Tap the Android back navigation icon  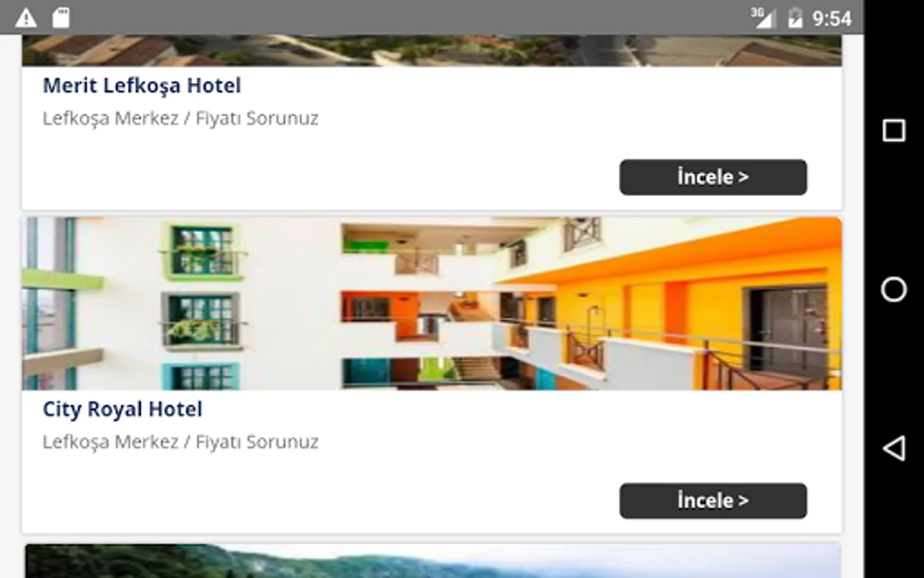(x=894, y=448)
